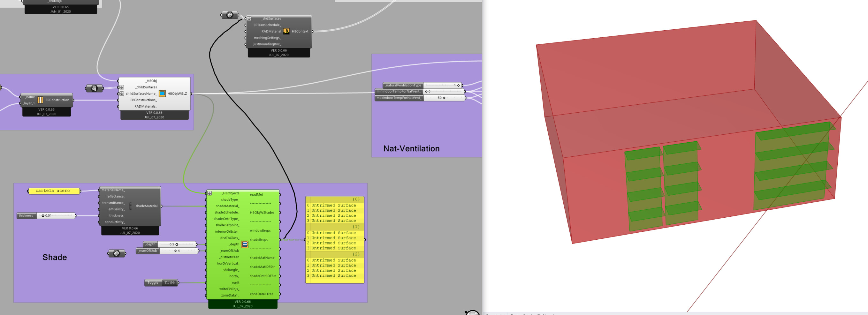
Task: Click the transmittance_ input
Action: pos(114,203)
